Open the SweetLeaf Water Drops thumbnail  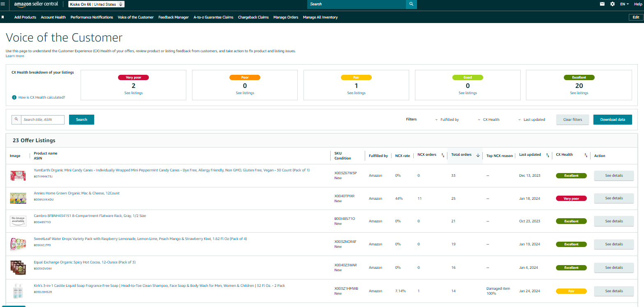tap(18, 244)
